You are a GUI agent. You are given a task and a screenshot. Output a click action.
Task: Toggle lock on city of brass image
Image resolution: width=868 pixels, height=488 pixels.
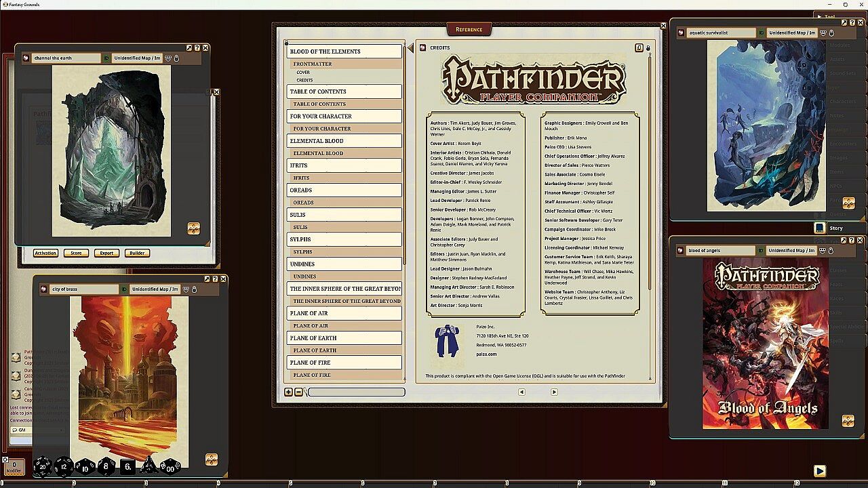click(x=194, y=289)
